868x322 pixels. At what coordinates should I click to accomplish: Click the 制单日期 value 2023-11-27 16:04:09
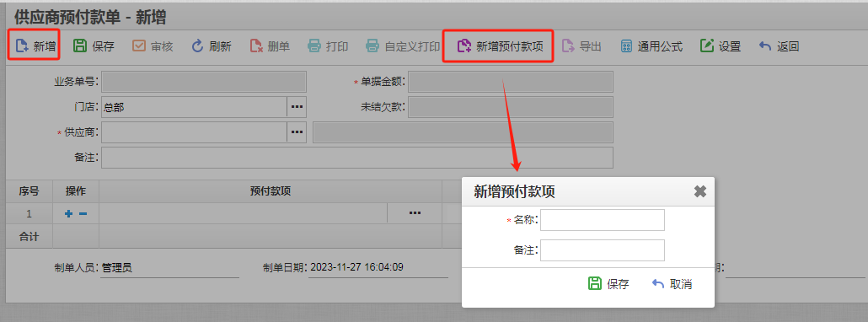(356, 267)
